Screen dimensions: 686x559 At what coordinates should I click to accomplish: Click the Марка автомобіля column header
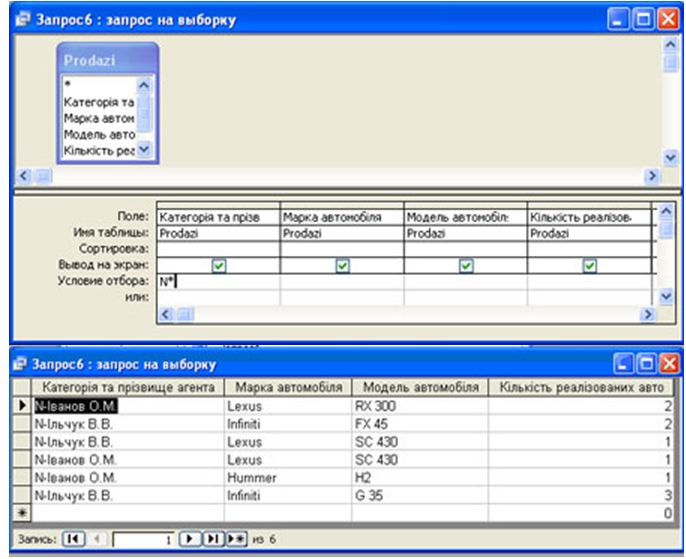pos(287,388)
